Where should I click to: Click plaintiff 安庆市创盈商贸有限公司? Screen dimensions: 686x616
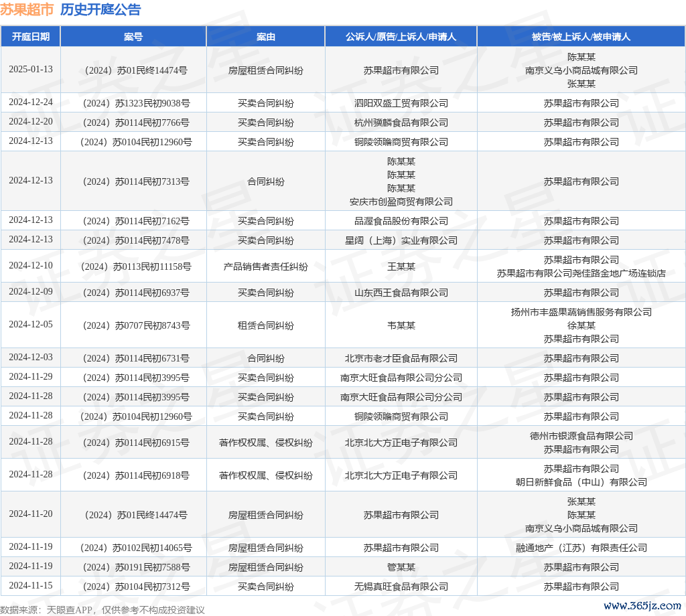[x=401, y=202]
